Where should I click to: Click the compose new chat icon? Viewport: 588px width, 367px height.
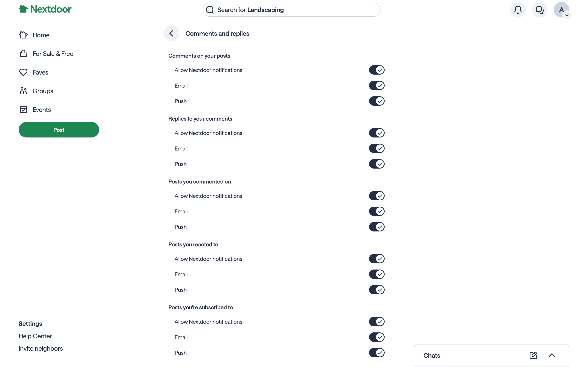[533, 355]
